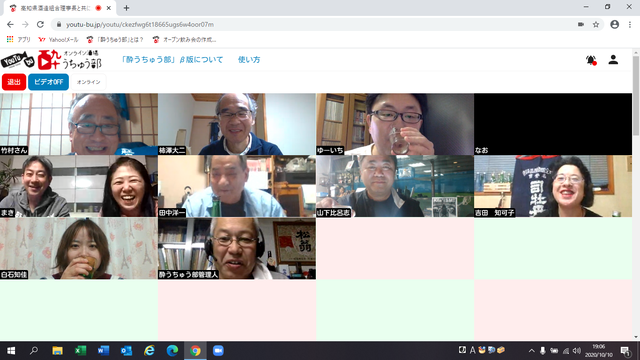Open taskbar search icon
This screenshot has width=640, height=360.
pos(34,351)
